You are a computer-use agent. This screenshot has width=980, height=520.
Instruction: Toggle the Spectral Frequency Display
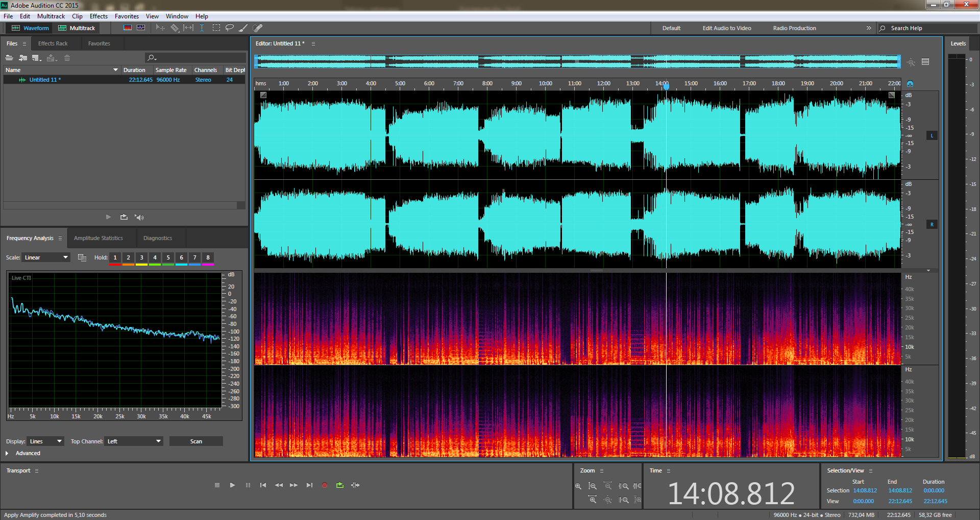pos(128,28)
